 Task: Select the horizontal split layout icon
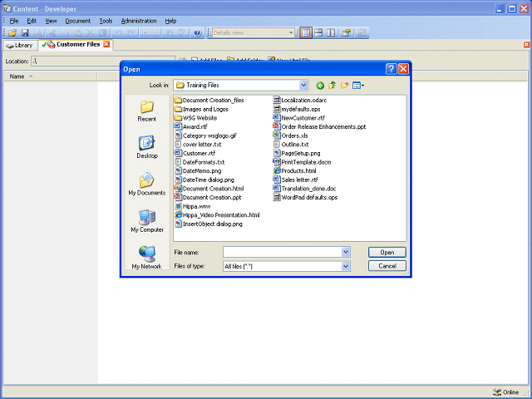tap(318, 33)
